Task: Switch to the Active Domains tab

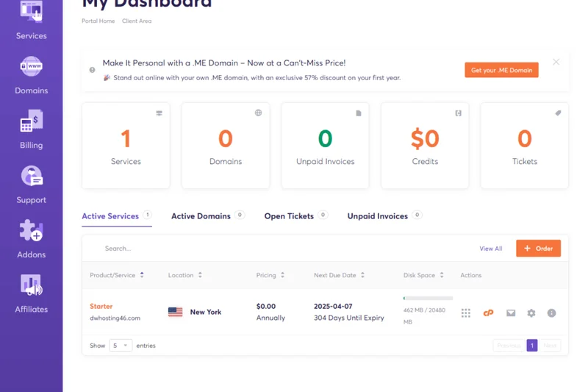Action: (x=201, y=216)
